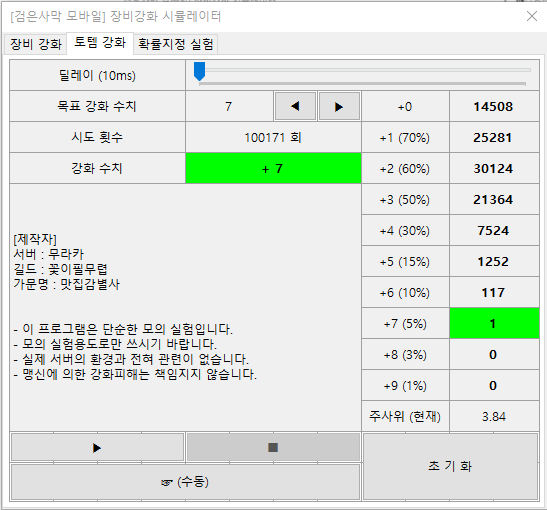Select the 토템 강화 tab

click(x=100, y=43)
